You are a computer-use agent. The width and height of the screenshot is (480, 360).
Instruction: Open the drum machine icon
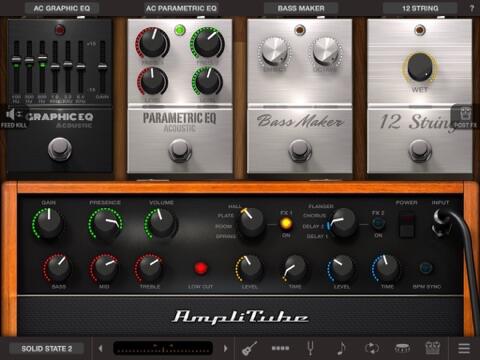coord(402,348)
